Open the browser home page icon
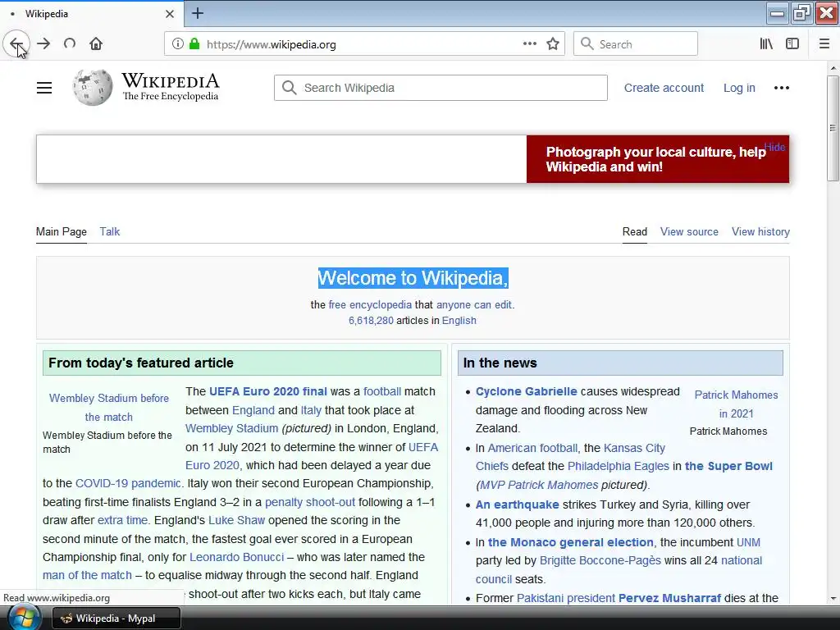This screenshot has width=840, height=630. pos(96,43)
